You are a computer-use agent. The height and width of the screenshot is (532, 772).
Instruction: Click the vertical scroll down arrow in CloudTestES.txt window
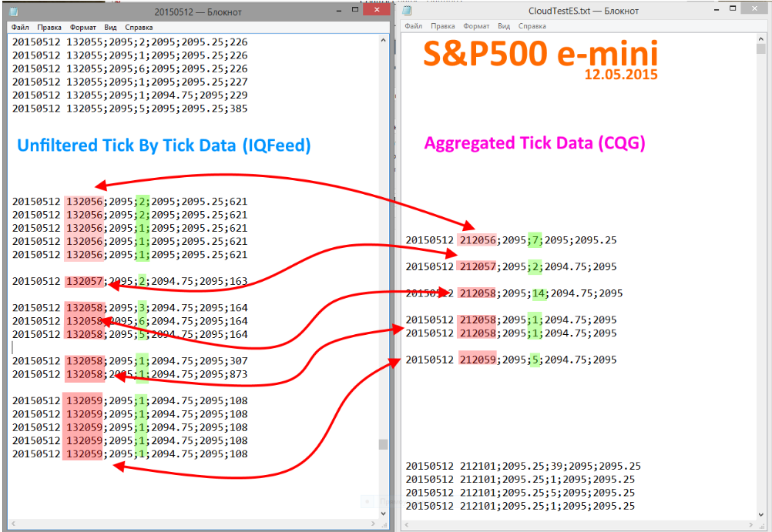[761, 514]
